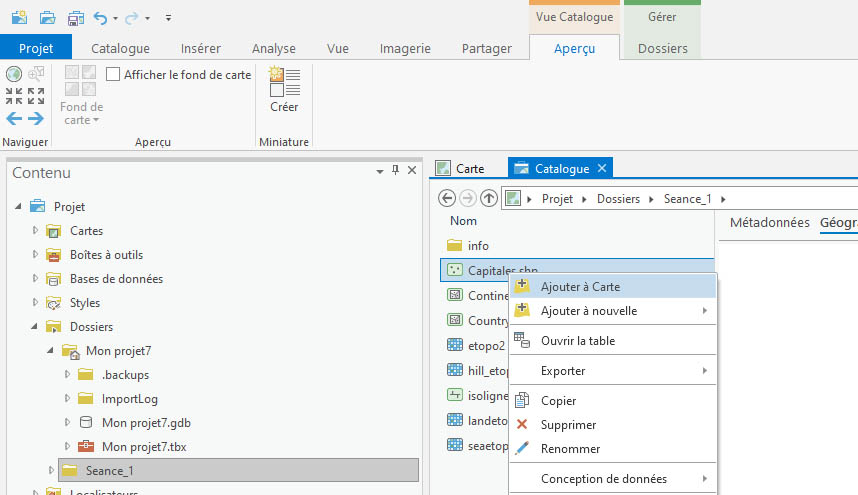Select Ouvrir la table in context menu
This screenshot has width=858, height=495.
pyautogui.click(x=577, y=341)
